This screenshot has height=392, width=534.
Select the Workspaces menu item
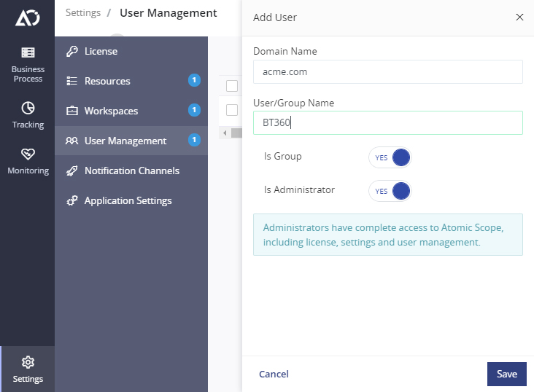[131, 111]
